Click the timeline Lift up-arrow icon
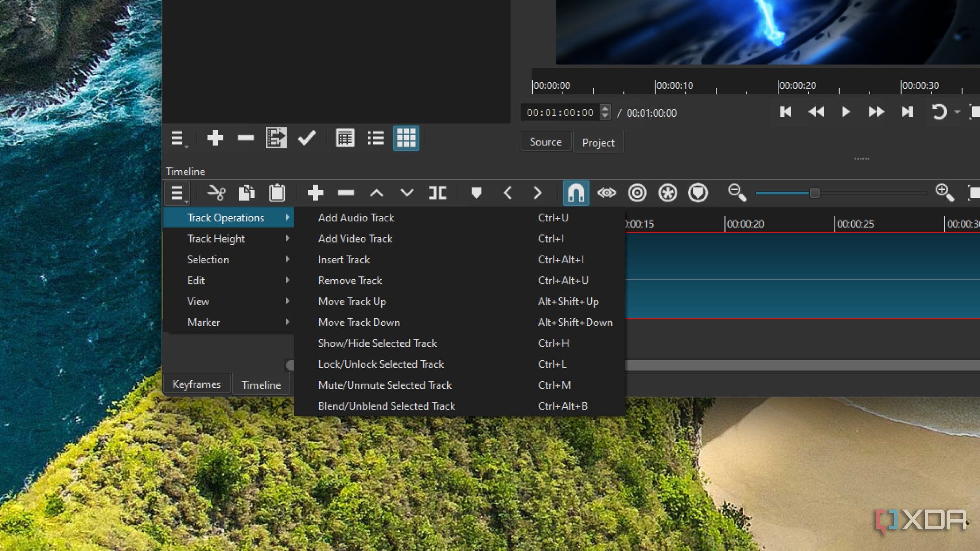Viewport: 980px width, 551px height. pyautogui.click(x=376, y=193)
